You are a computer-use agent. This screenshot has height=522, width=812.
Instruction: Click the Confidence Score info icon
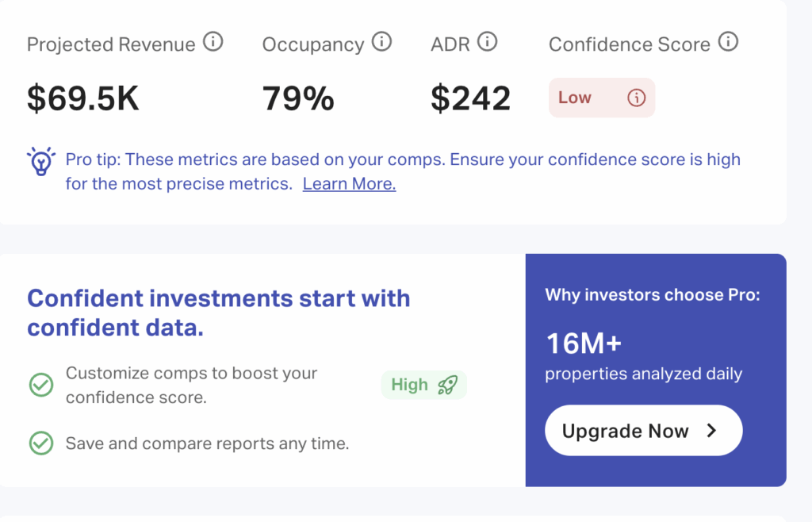729,42
